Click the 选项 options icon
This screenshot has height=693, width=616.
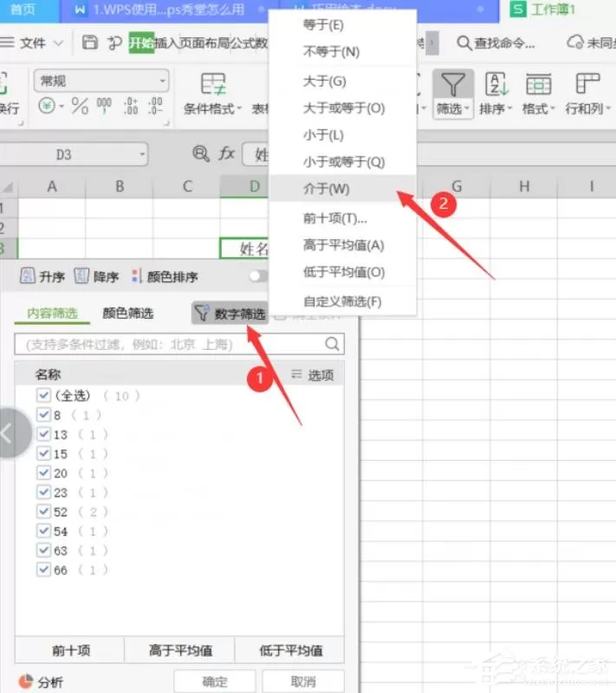[x=296, y=374]
